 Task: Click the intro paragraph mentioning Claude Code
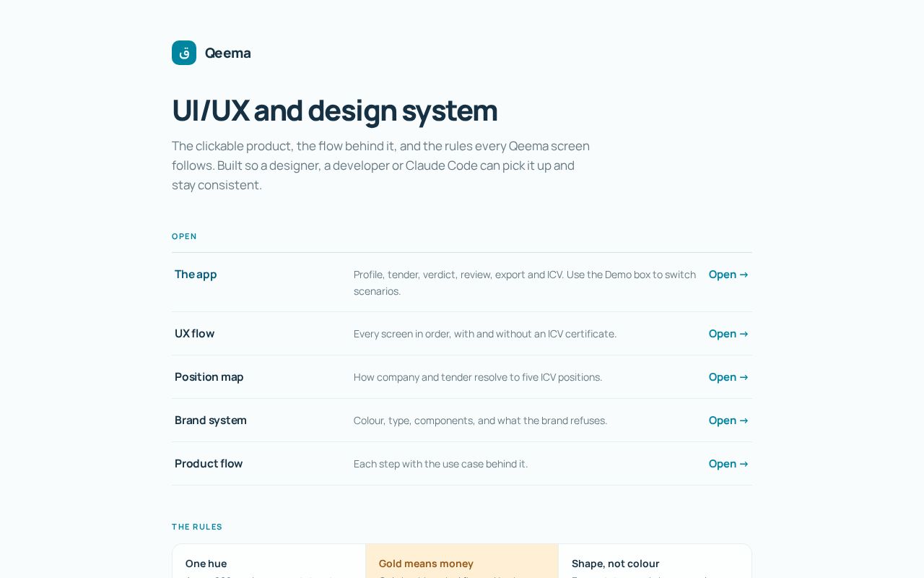(x=381, y=165)
